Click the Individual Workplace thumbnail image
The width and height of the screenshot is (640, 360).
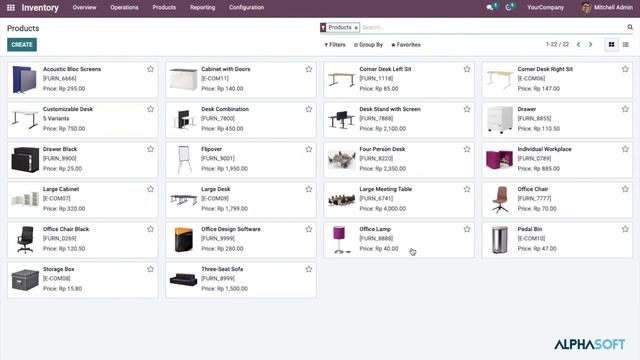(x=499, y=160)
